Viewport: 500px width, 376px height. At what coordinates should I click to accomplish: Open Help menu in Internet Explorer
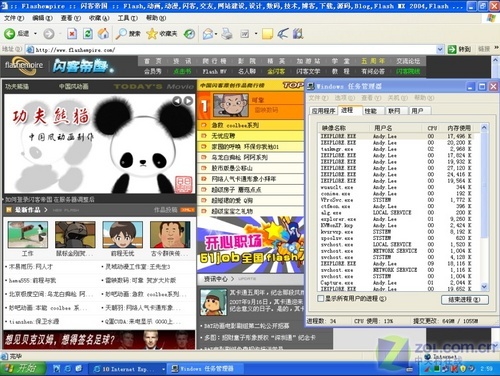tap(156, 18)
